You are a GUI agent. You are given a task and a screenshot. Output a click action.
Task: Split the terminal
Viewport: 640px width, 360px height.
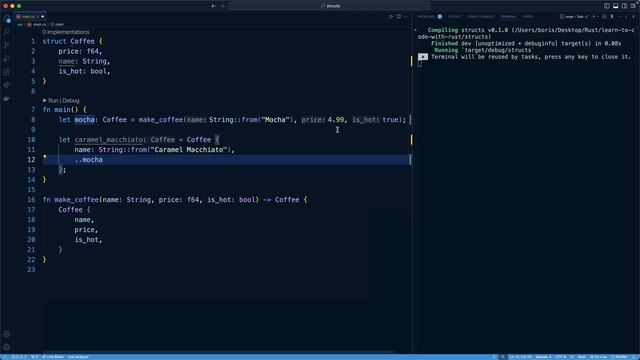[x=604, y=17]
